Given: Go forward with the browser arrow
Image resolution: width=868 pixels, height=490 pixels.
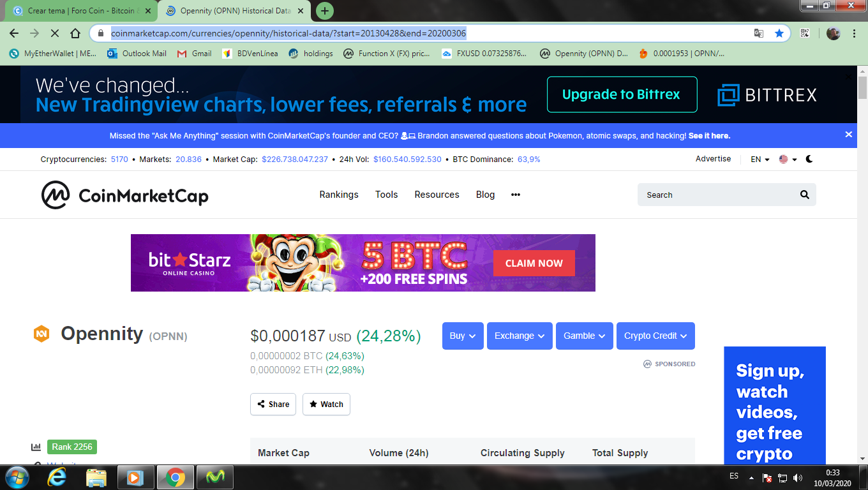Looking at the screenshot, I should tap(34, 33).
